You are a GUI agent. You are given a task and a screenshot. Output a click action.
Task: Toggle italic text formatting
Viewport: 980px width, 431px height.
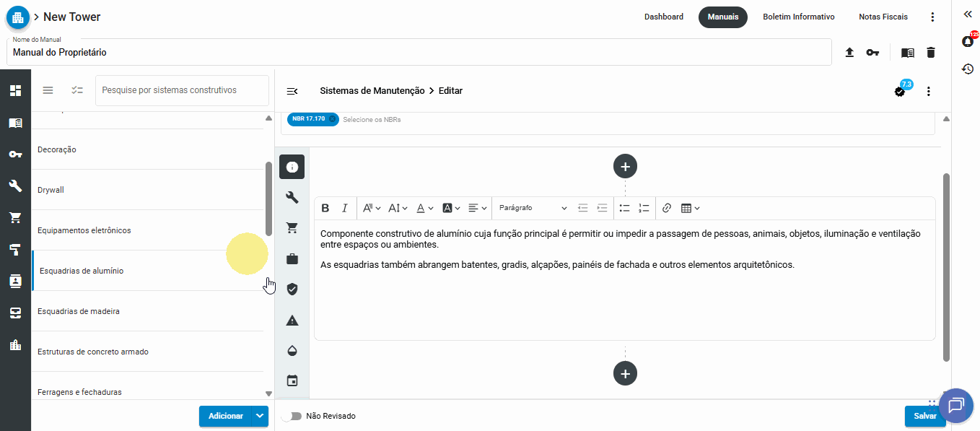point(345,208)
